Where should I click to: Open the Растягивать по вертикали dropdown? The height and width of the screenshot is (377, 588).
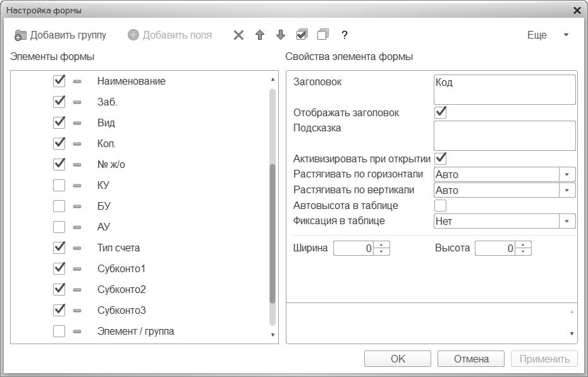[x=567, y=190]
